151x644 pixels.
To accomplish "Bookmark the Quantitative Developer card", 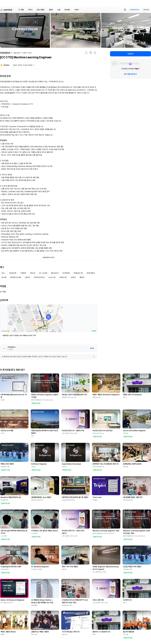I will pos(87,446).
